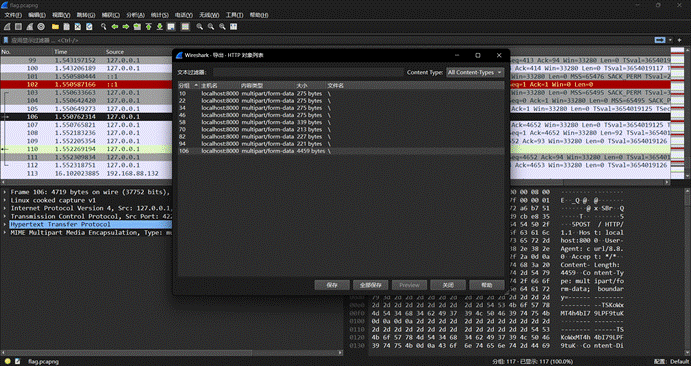Screen dimensions: 691x366
Task: Reset text to normal size
Action: click(222, 27)
